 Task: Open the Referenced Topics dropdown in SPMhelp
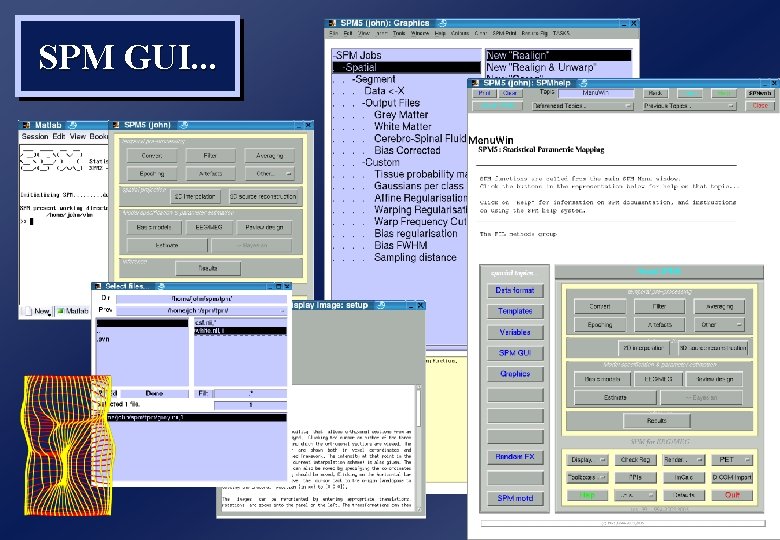582,106
